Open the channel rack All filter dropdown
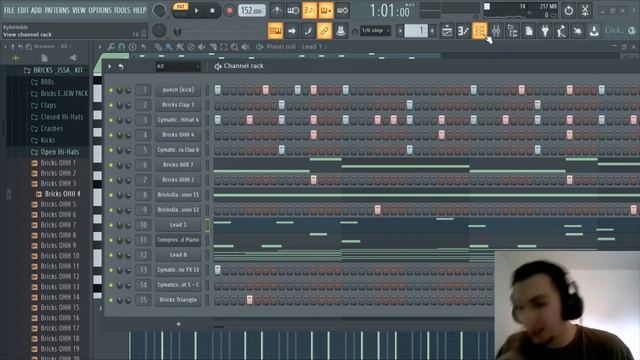 (178, 66)
